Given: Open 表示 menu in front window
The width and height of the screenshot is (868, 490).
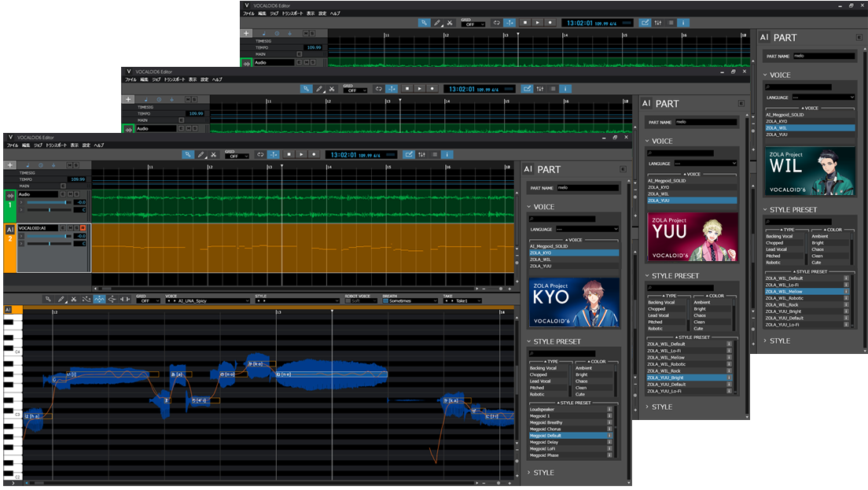Looking at the screenshot, I should pyautogui.click(x=74, y=145).
